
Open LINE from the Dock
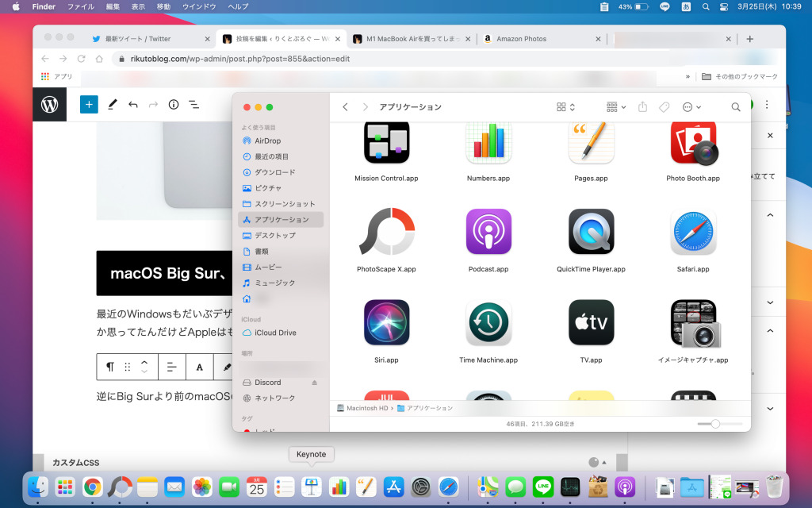tap(542, 487)
